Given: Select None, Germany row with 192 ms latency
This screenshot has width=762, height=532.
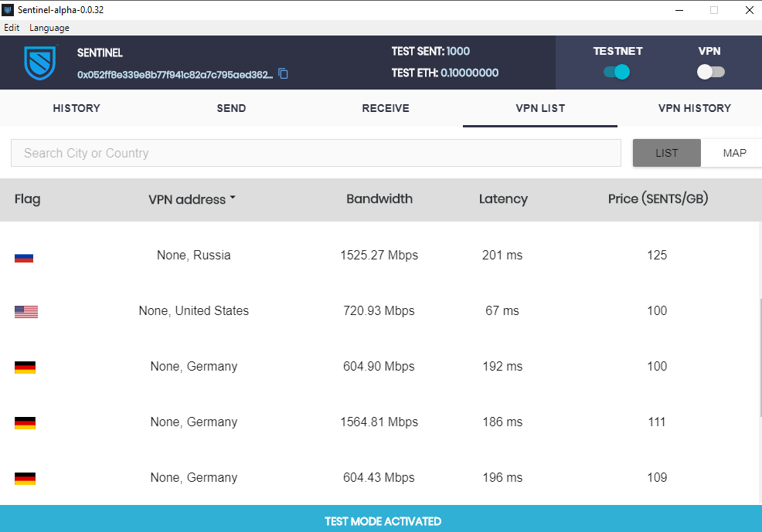Looking at the screenshot, I should (379, 367).
